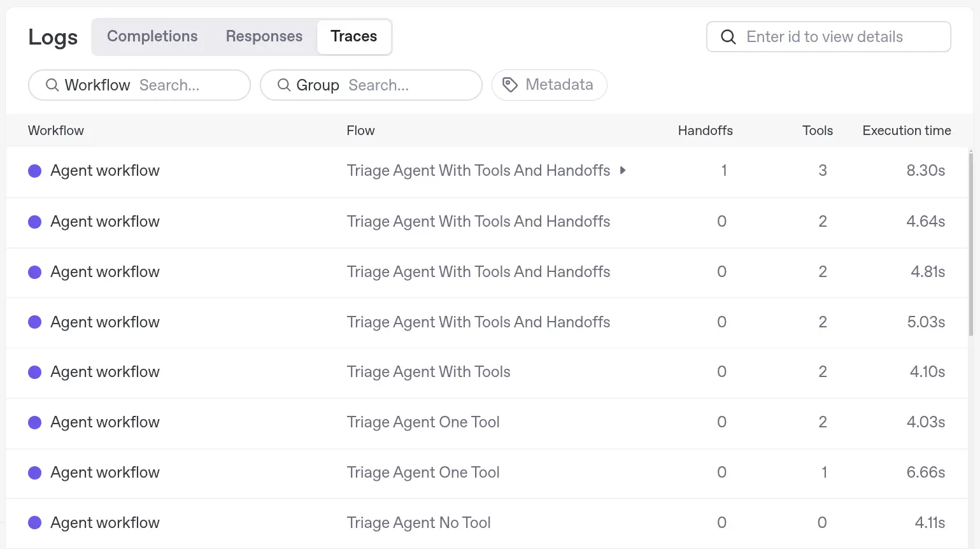Click the purple dot next to the 6.66s workflow row
The width and height of the screenshot is (980, 549).
point(35,473)
